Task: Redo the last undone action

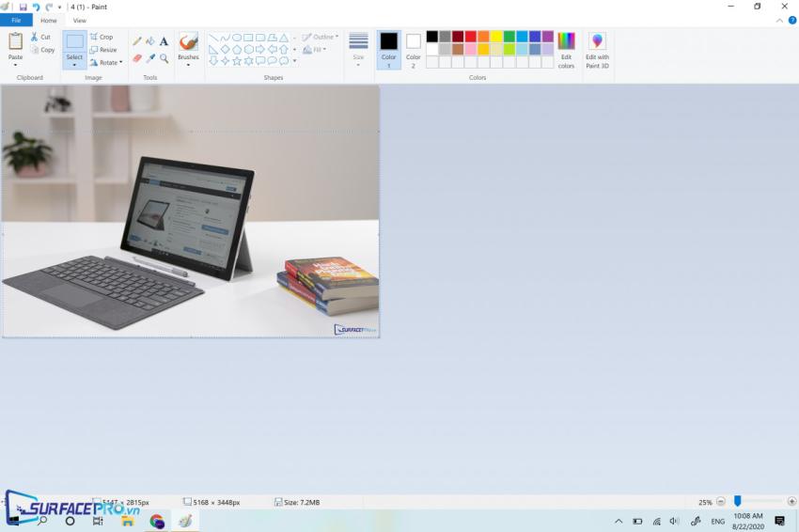Action: tap(49, 8)
